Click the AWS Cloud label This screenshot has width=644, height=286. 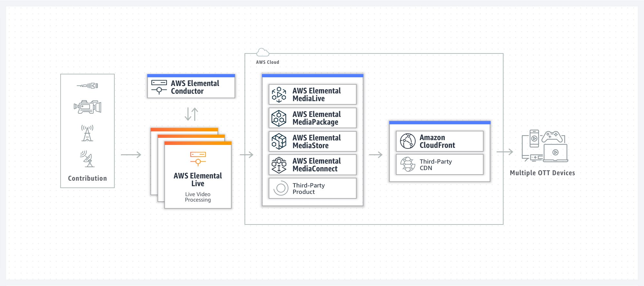pyautogui.click(x=268, y=62)
